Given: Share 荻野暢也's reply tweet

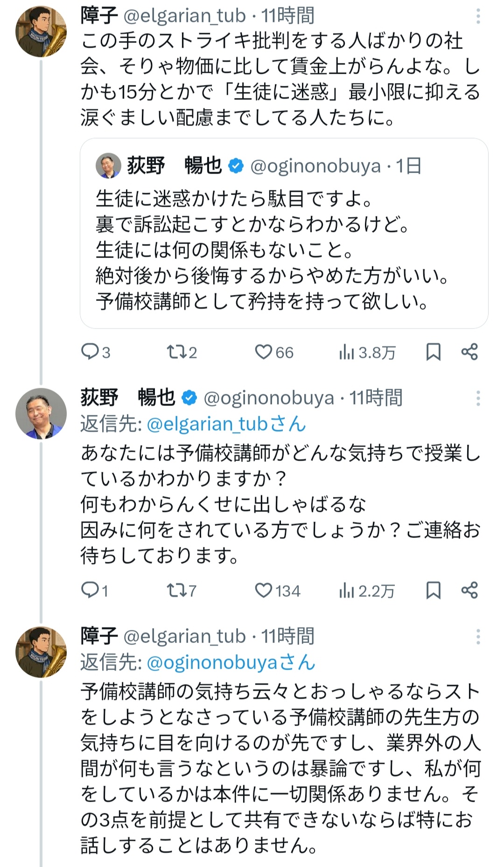Looking at the screenshot, I should coord(469,590).
